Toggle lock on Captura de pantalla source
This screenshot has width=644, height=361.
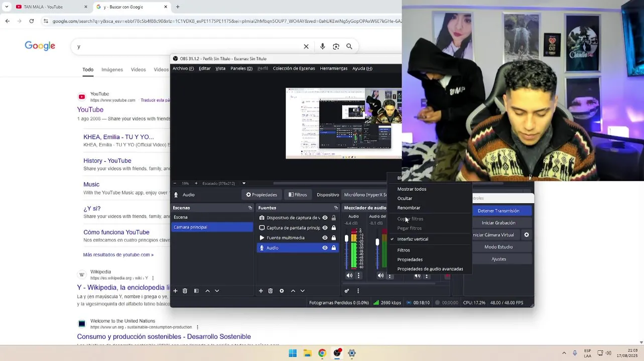click(333, 228)
